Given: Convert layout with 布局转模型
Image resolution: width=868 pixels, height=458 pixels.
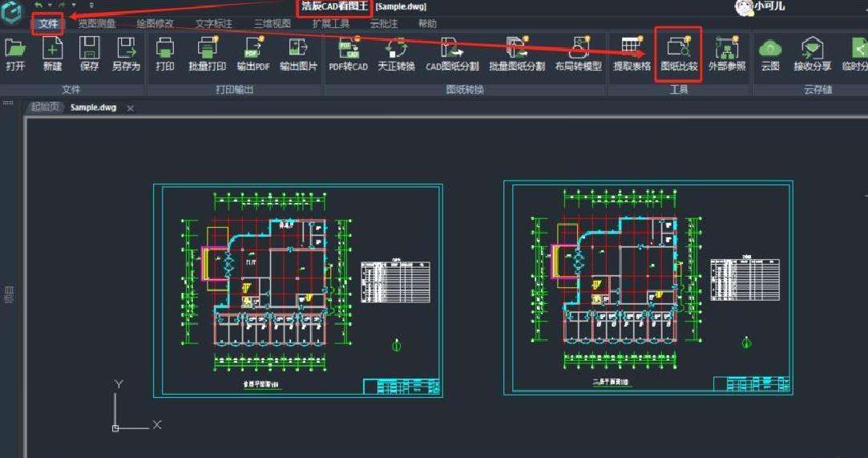Looking at the screenshot, I should [579, 55].
